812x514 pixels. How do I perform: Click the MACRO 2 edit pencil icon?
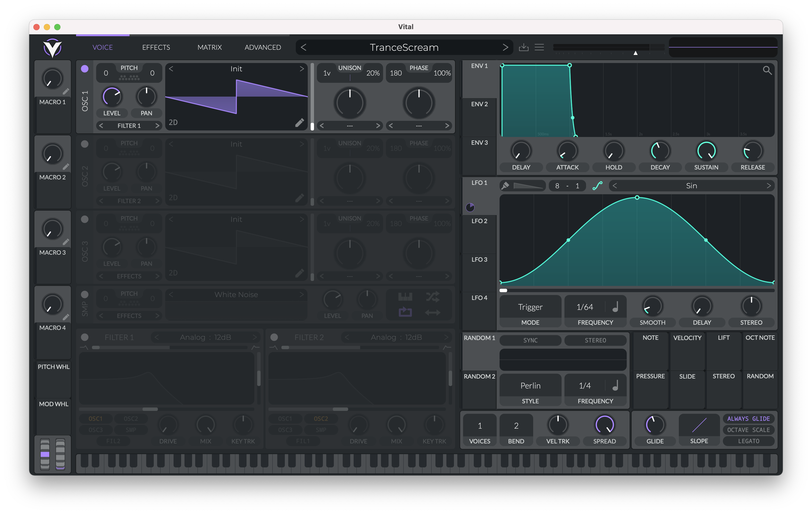(66, 166)
